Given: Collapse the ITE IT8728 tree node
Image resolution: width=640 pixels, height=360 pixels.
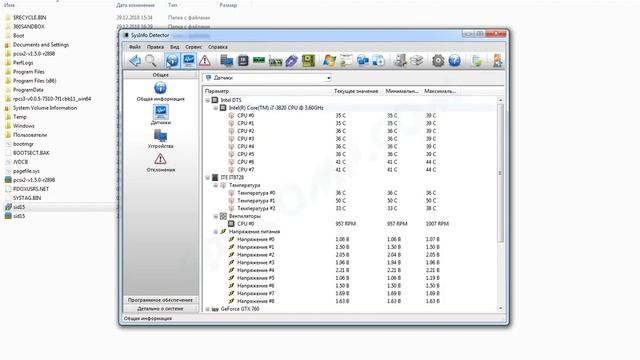Looking at the screenshot, I should tap(207, 178).
